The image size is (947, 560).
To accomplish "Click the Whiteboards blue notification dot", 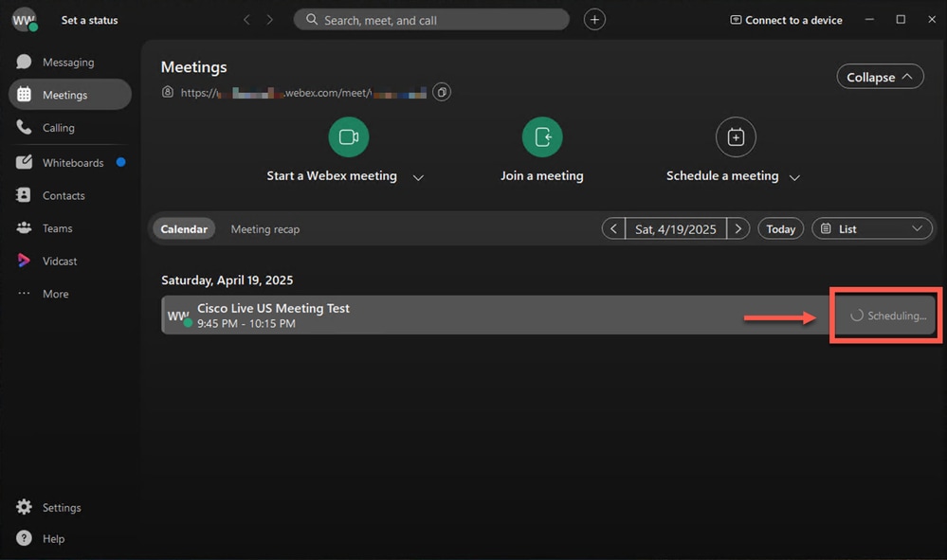I will (120, 162).
